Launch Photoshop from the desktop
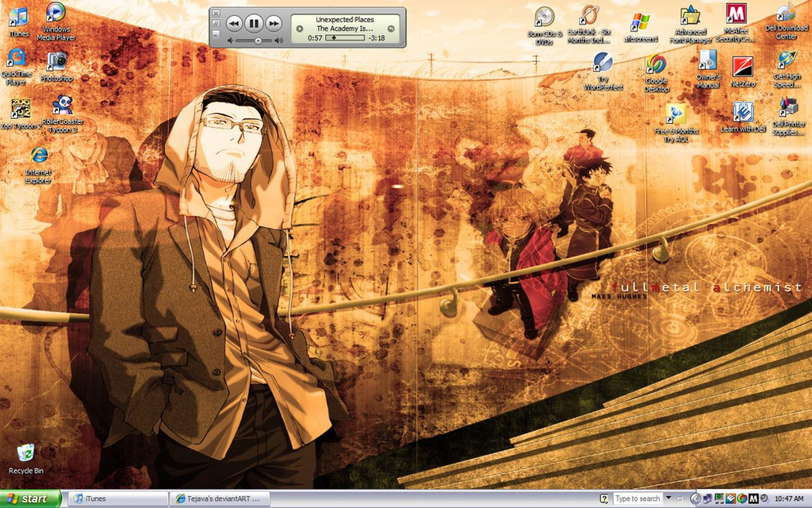Screen dimensions: 812x508 click(56, 67)
